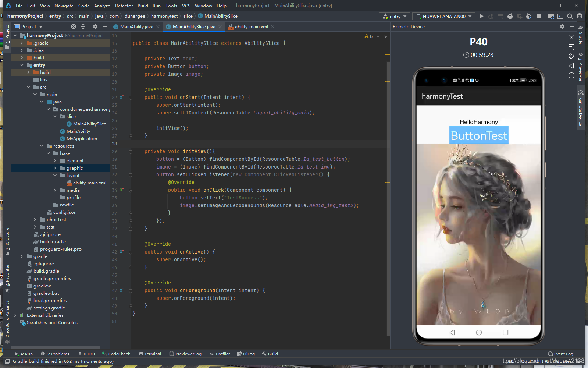This screenshot has height=368, width=588.
Task: Toggle the 3: Previewer tool window
Action: [x=581, y=67]
